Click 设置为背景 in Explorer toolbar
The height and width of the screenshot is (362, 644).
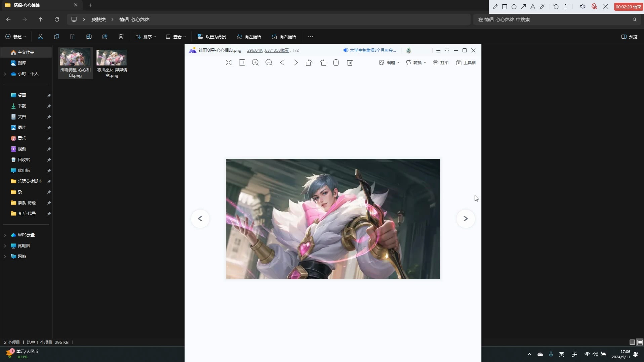(212, 37)
